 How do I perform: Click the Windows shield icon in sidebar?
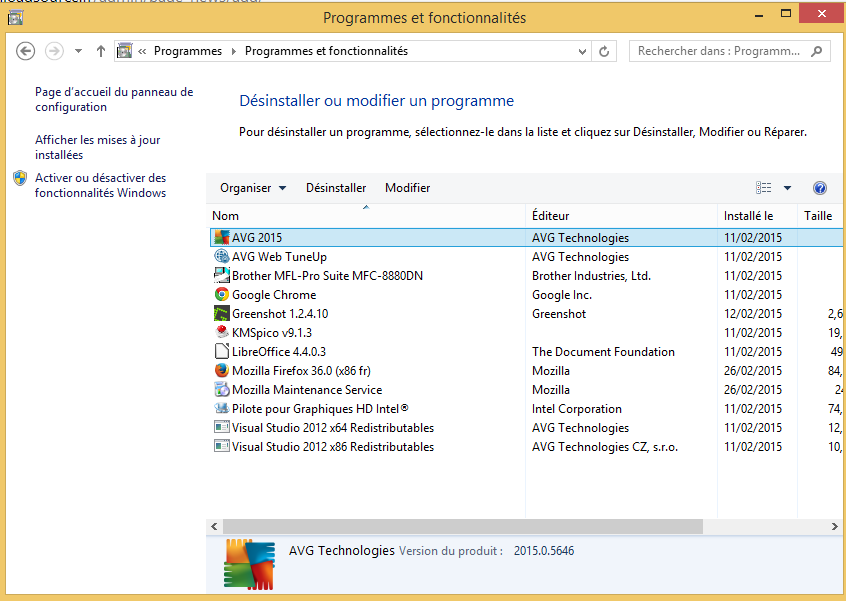click(x=20, y=179)
